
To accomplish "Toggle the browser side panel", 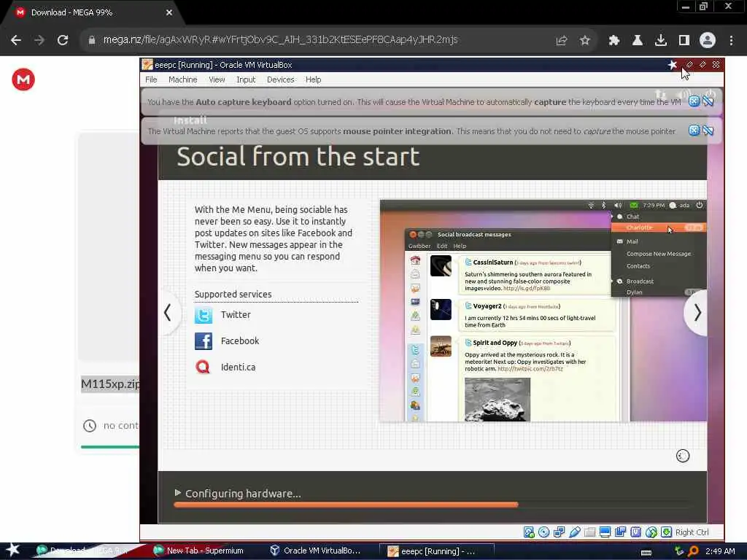I will [684, 41].
